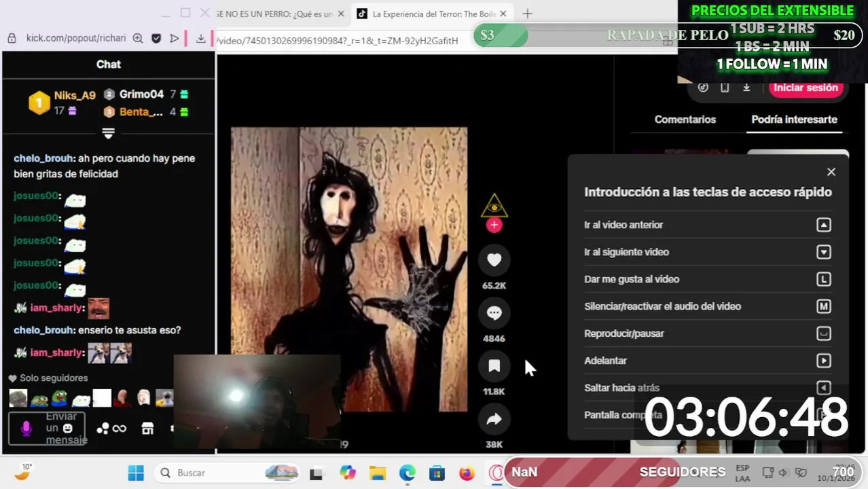Open Grimo04 leaderboard entry
The image size is (868, 489).
146,94
